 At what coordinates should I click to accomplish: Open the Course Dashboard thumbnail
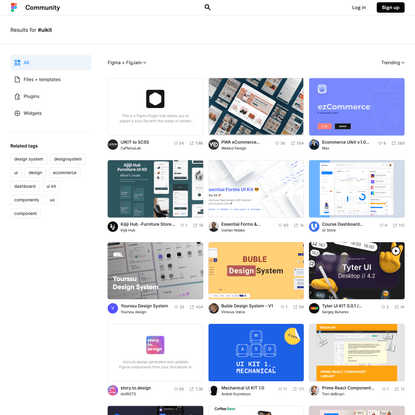click(357, 189)
